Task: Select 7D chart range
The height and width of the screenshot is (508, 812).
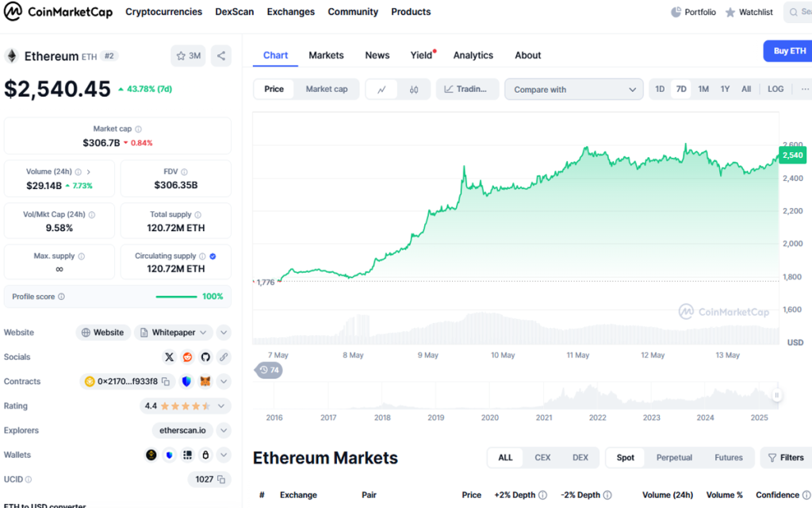Action: pyautogui.click(x=681, y=89)
